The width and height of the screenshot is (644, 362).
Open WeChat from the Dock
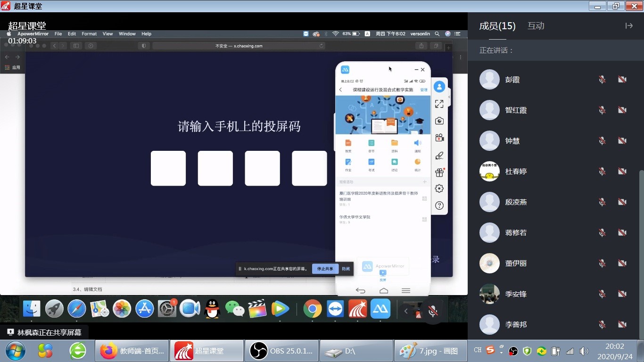pos(235,309)
